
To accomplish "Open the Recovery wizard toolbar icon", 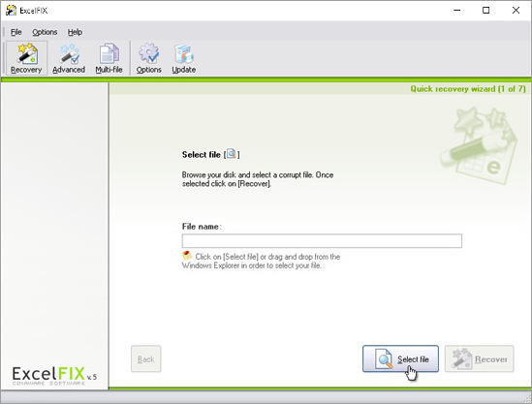I will (26, 58).
